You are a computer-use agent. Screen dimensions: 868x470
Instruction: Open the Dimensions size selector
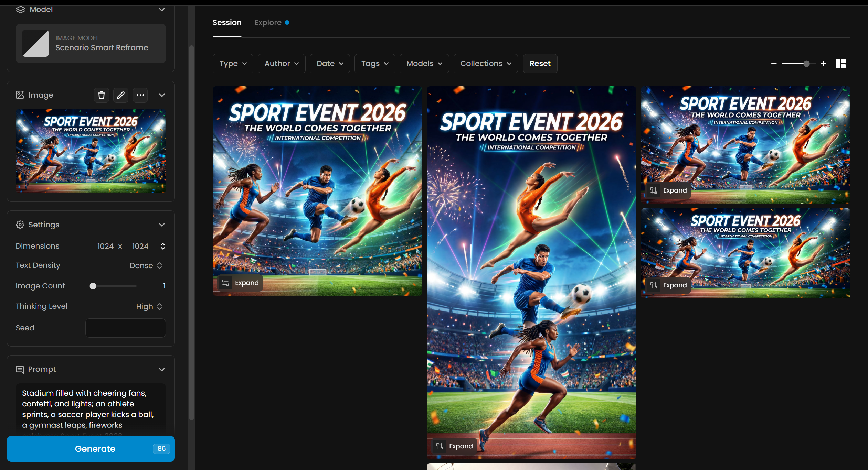pos(163,247)
